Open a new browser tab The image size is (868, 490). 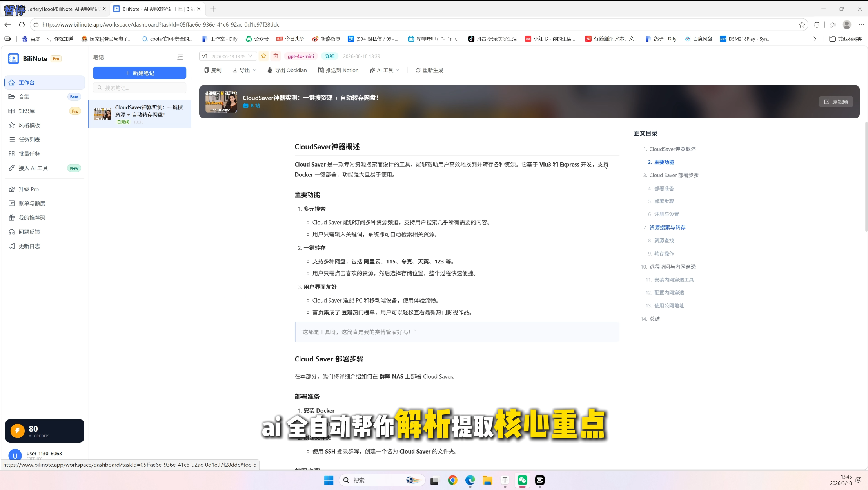pyautogui.click(x=213, y=9)
